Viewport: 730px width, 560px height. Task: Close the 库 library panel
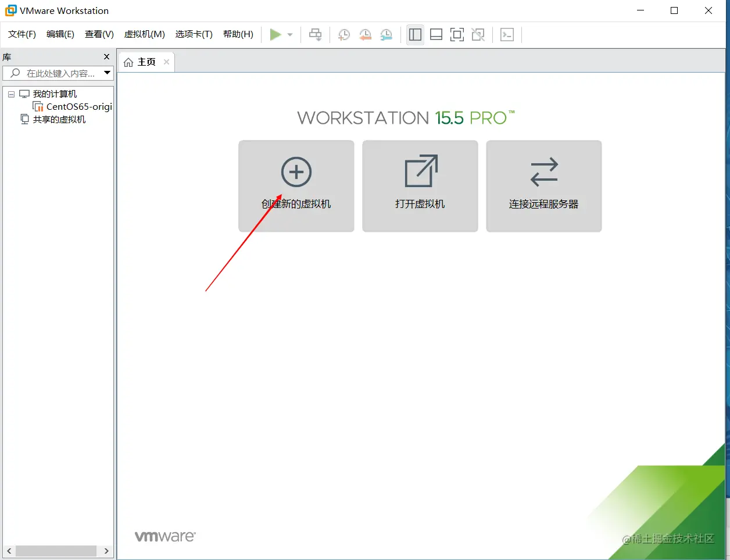coord(106,56)
